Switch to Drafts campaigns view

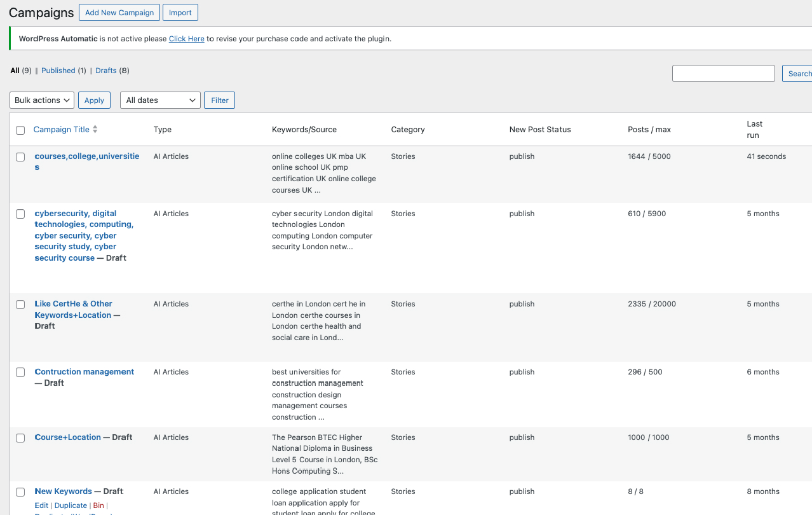(x=106, y=71)
